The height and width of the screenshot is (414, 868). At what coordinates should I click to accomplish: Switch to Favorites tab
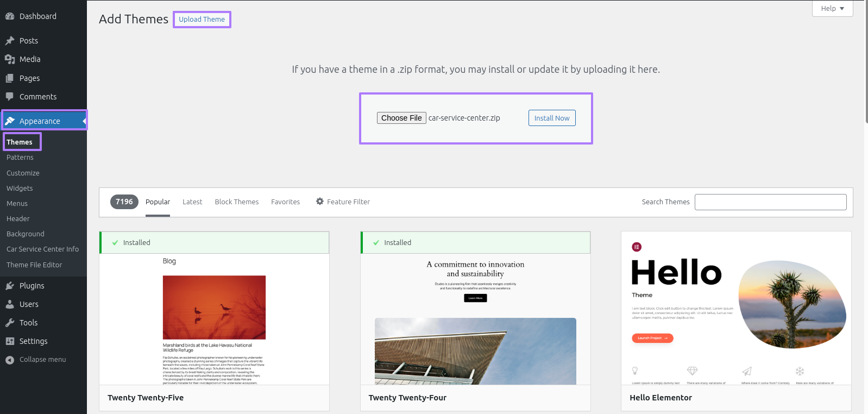point(285,202)
